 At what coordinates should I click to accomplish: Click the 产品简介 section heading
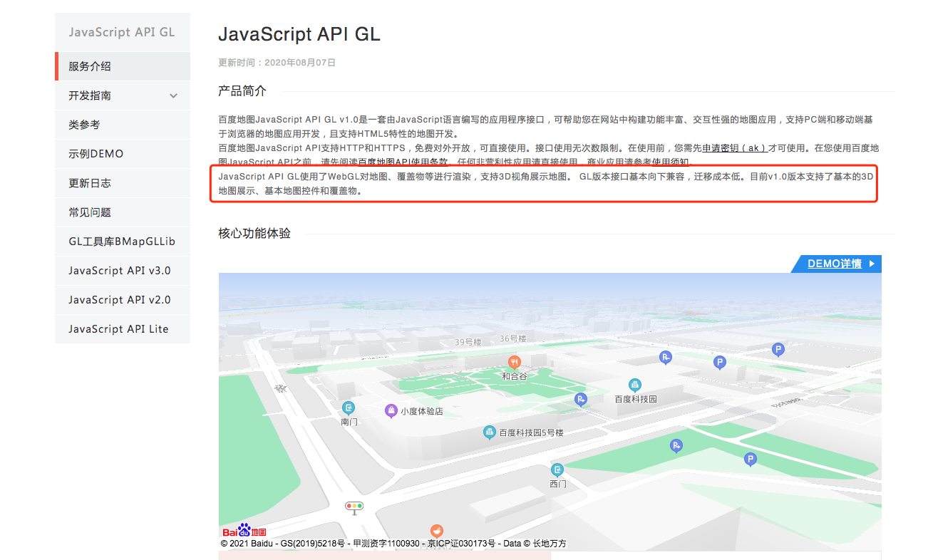(x=242, y=91)
